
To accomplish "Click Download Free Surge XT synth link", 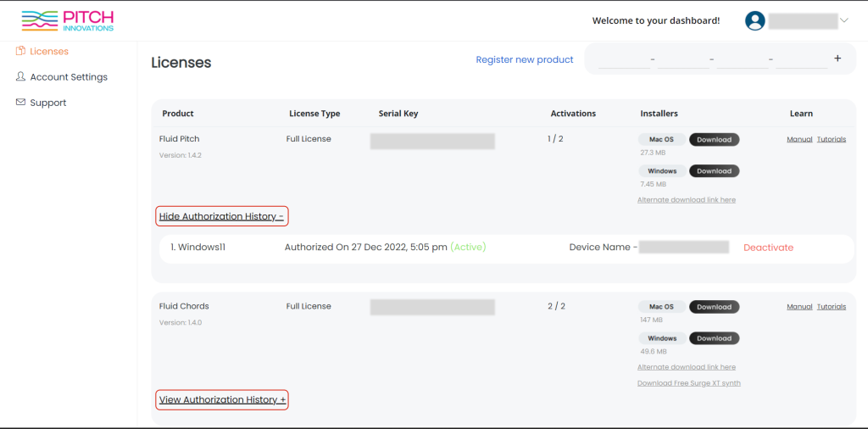I will click(688, 383).
